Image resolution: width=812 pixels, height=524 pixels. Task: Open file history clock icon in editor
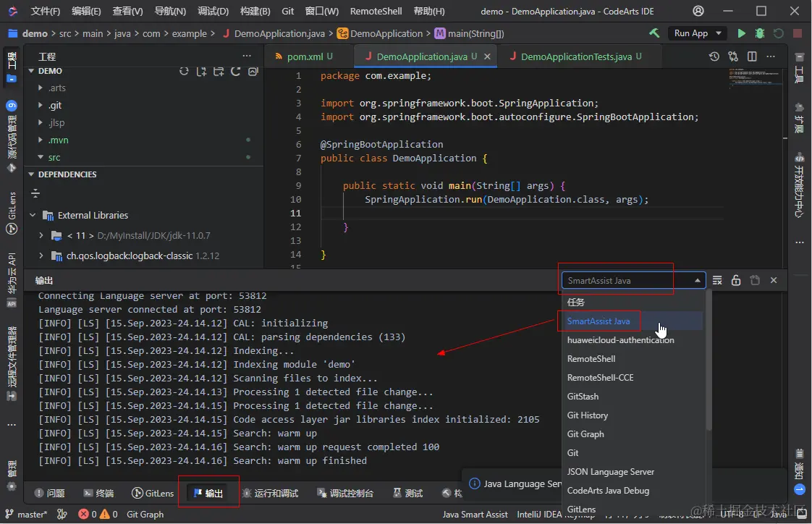point(714,56)
